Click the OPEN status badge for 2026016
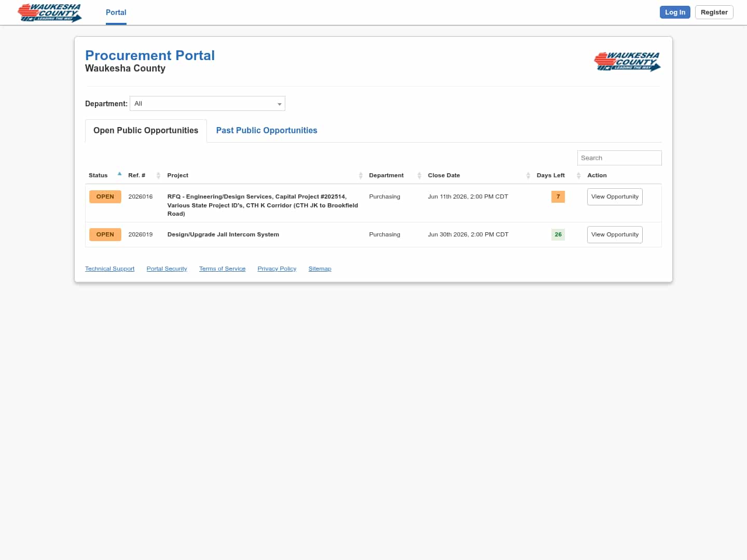 pos(105,197)
